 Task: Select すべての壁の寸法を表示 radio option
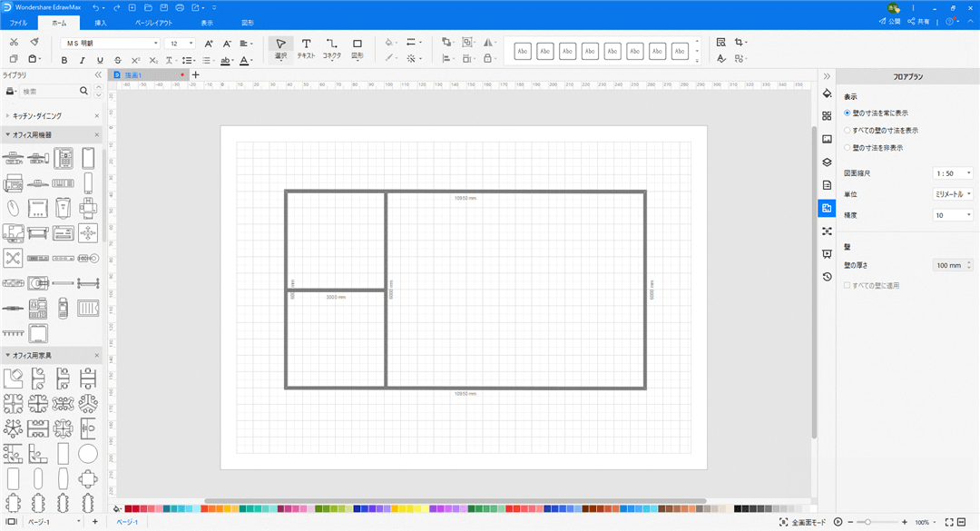(848, 131)
